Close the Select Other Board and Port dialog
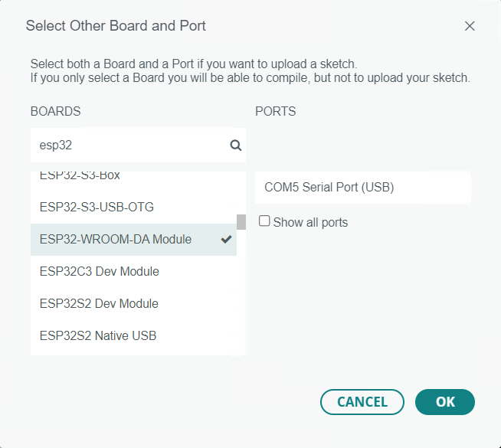Screen dimensions: 501x448 [470, 26]
